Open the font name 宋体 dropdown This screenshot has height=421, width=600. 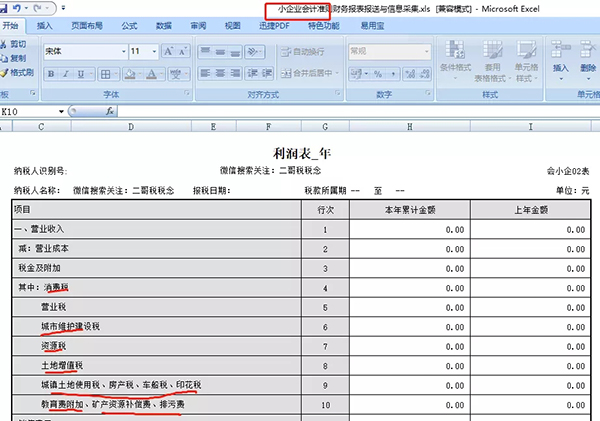tap(124, 51)
